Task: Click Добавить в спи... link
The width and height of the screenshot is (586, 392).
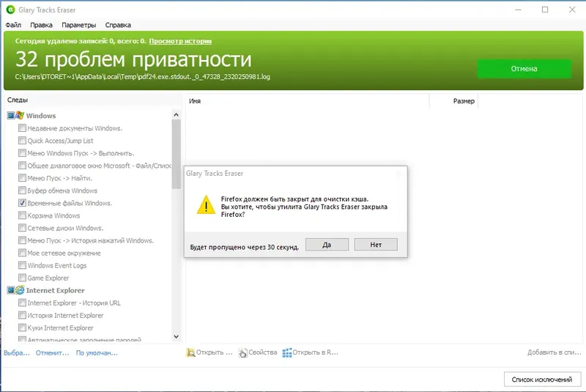Action: point(555,352)
